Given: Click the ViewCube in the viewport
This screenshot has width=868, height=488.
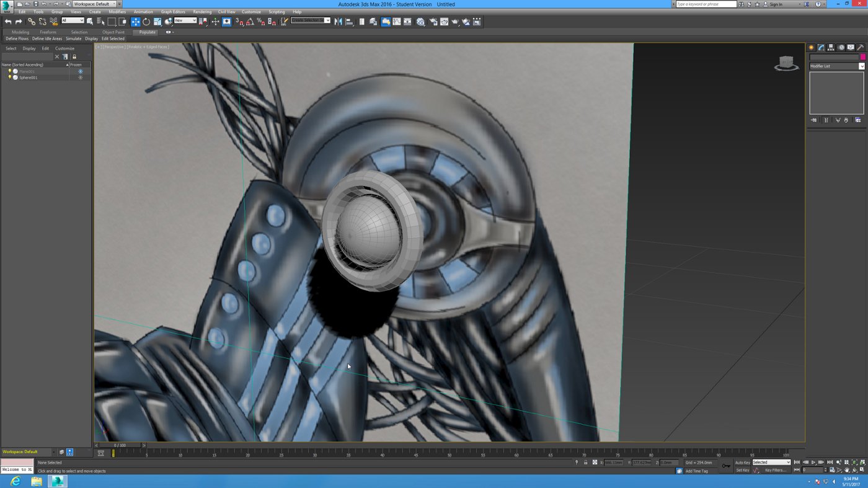Looking at the screenshot, I should point(786,63).
